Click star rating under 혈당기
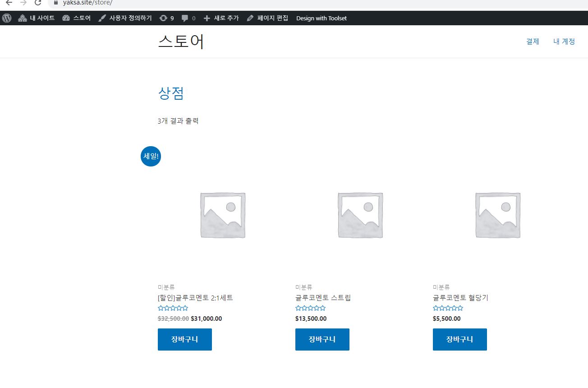The image size is (588, 388). pyautogui.click(x=448, y=308)
